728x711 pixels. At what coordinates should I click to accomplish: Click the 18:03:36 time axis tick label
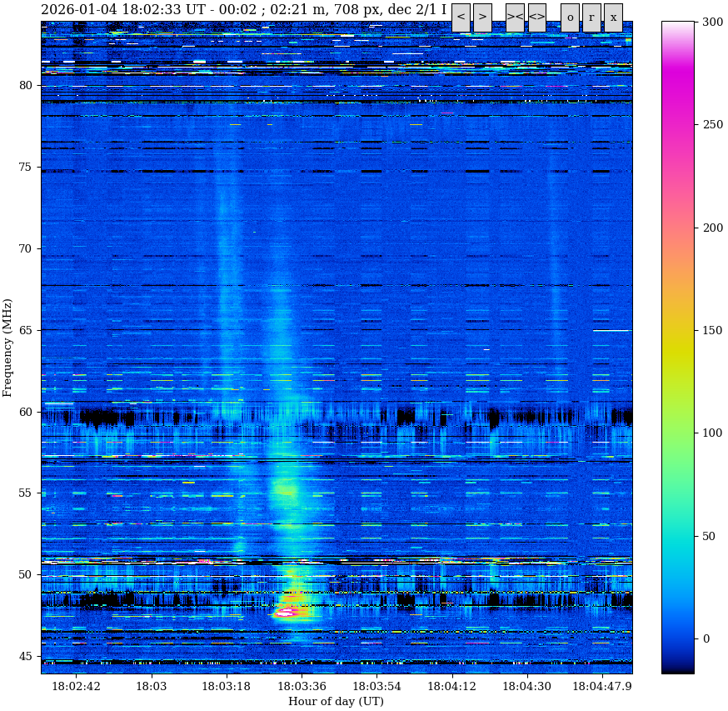(302, 686)
